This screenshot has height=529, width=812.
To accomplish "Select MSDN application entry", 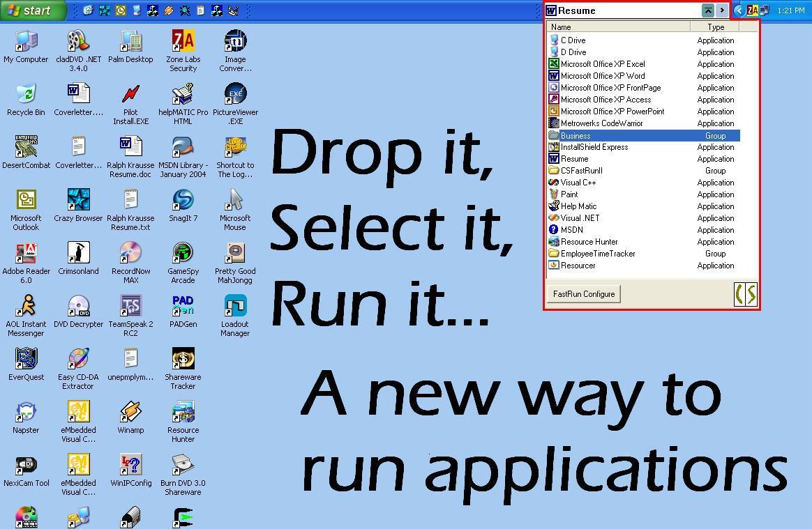I will (x=644, y=230).
